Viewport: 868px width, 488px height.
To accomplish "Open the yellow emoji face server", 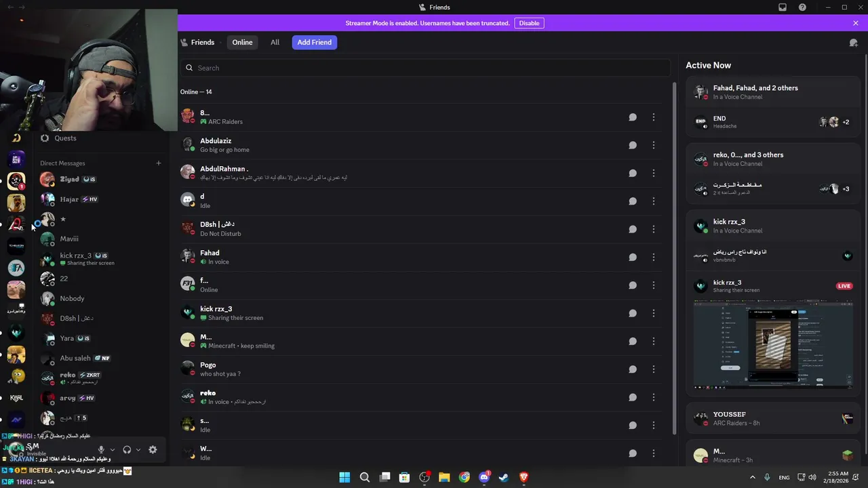I will 16,376.
